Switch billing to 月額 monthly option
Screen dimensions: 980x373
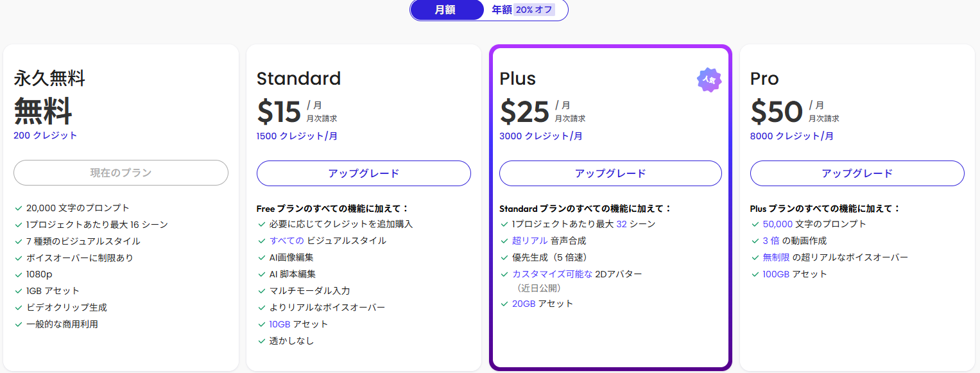[x=446, y=10]
